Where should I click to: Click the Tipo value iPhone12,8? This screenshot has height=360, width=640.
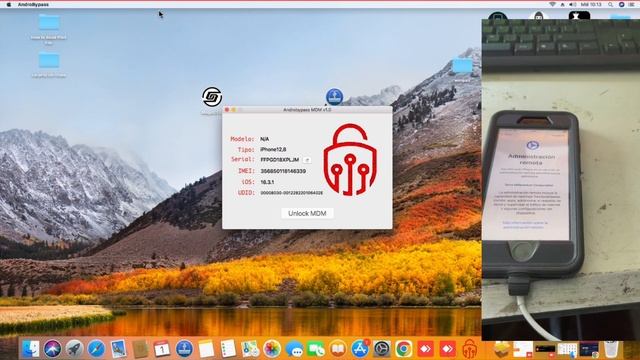tap(273, 149)
